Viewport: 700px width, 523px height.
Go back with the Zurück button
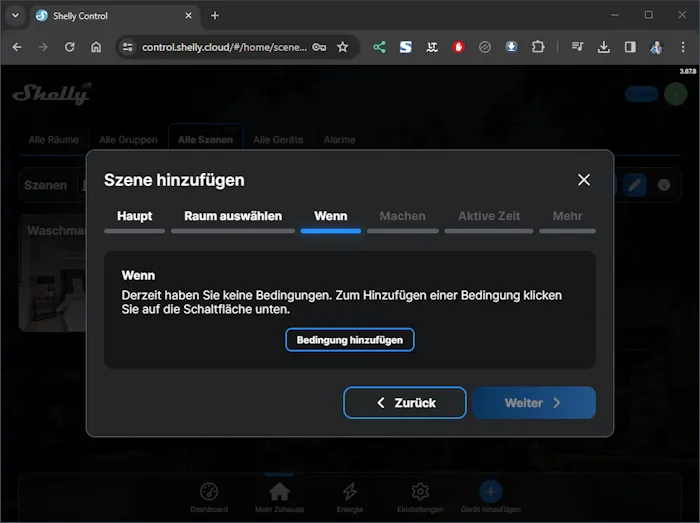[405, 403]
